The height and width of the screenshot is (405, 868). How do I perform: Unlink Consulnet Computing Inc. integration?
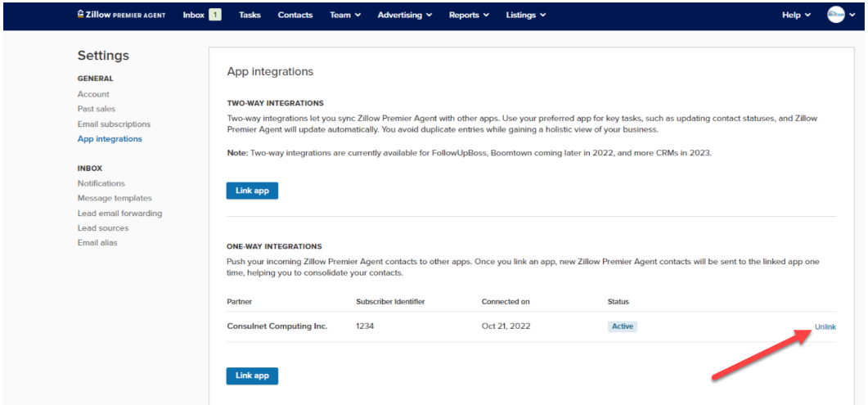coord(825,326)
